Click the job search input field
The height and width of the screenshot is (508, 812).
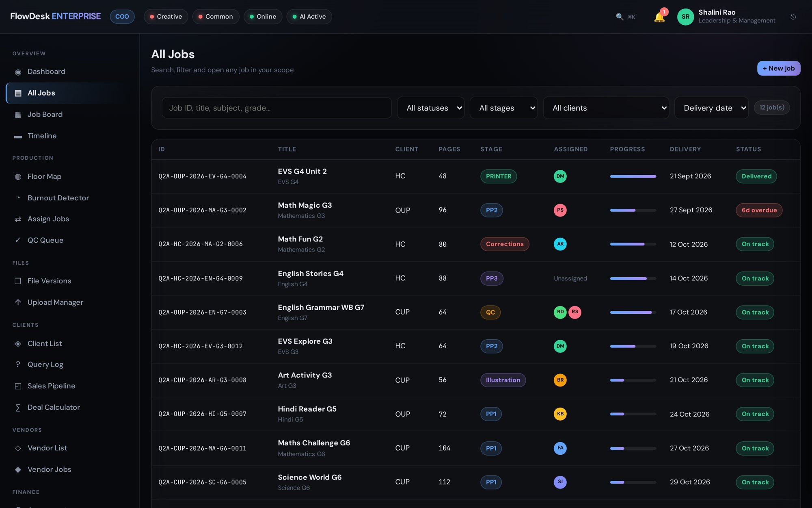pyautogui.click(x=276, y=108)
